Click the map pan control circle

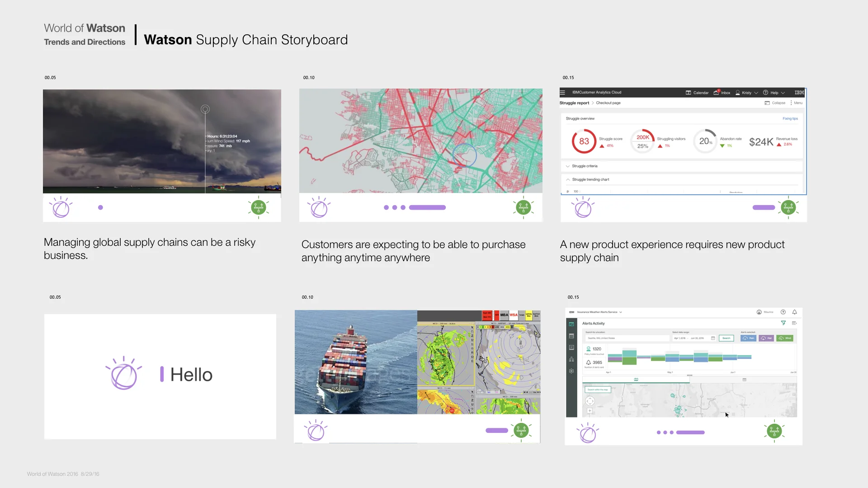(x=590, y=401)
